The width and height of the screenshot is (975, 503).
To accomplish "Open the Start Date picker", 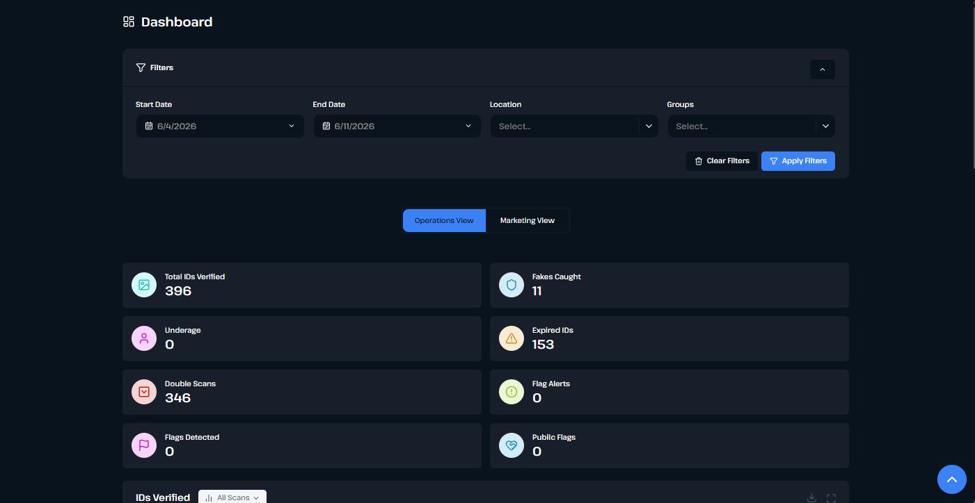I will (220, 126).
